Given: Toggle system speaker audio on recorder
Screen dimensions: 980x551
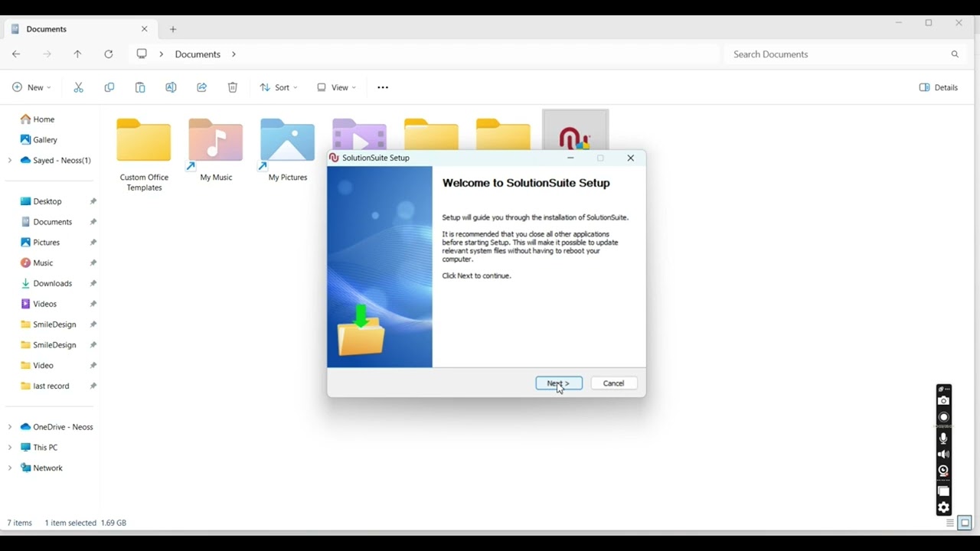Looking at the screenshot, I should (944, 455).
